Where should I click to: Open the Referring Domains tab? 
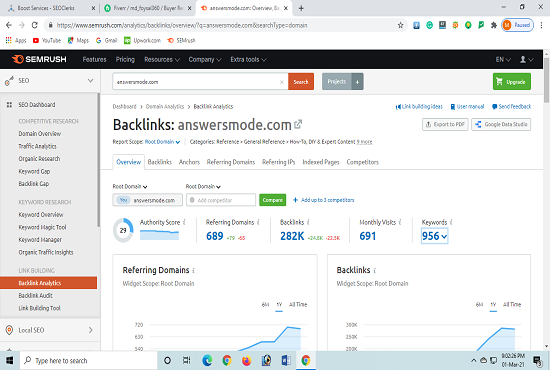pos(231,162)
